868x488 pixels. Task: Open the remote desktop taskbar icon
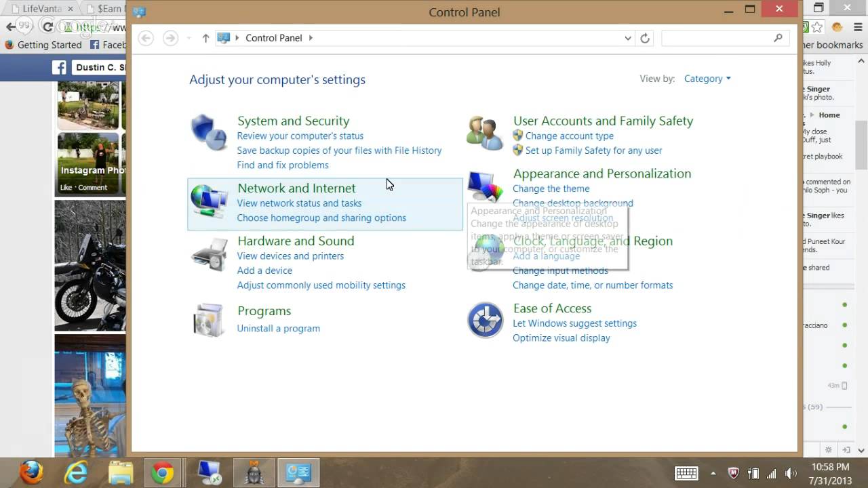click(x=209, y=472)
